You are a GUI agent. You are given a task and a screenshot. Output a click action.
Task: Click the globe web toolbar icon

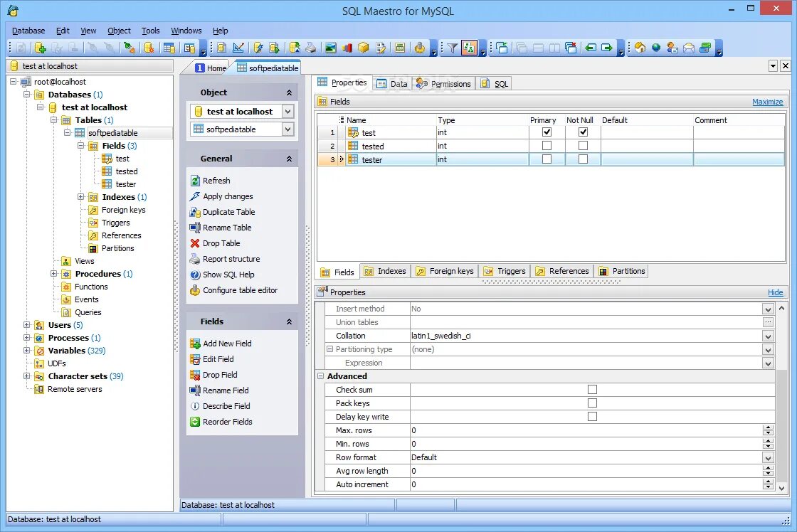click(656, 48)
